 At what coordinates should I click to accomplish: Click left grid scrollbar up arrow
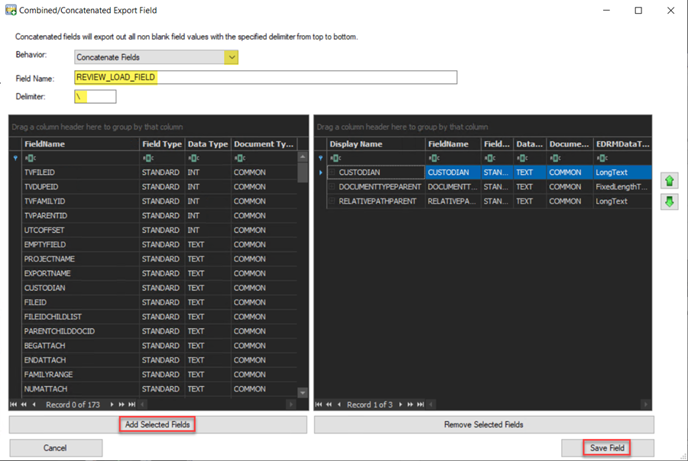click(x=302, y=157)
